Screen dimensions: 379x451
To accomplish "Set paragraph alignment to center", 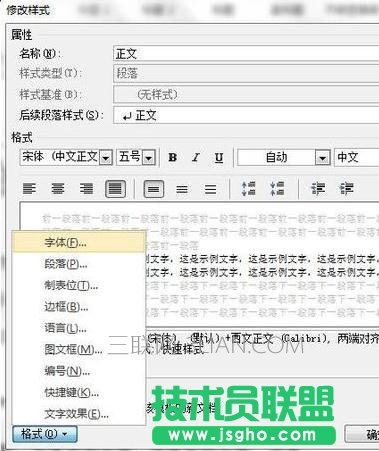I will point(58,189).
